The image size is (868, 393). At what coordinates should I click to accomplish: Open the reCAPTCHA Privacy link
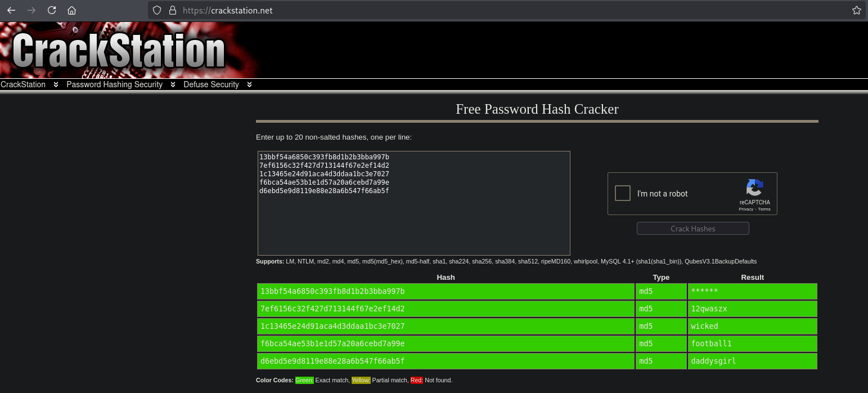(746, 209)
